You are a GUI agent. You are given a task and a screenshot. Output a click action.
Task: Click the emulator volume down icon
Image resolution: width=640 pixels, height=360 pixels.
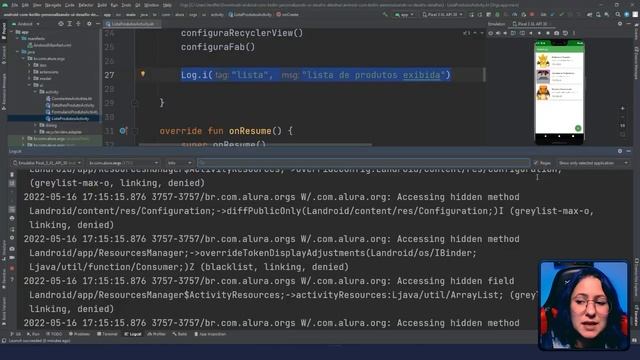point(506,33)
